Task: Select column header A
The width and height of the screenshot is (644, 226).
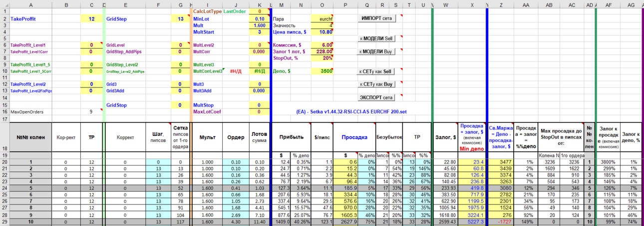Action: pos(31,4)
